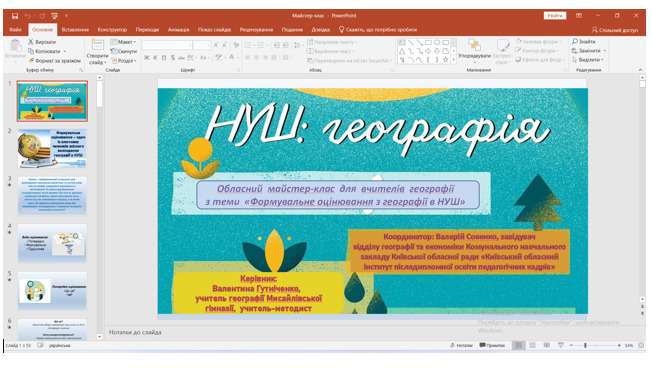Viewport: 652px width, 368px height.
Task: Decrease font size with the smaller A
Action: coord(225,45)
